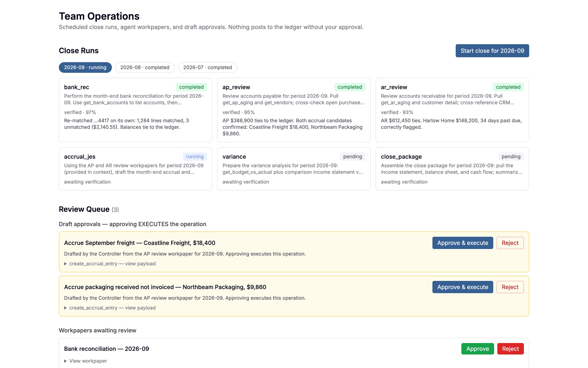The width and height of the screenshot is (588, 368).
Task: Click the completed badge on bank_rec
Action: pyautogui.click(x=191, y=87)
